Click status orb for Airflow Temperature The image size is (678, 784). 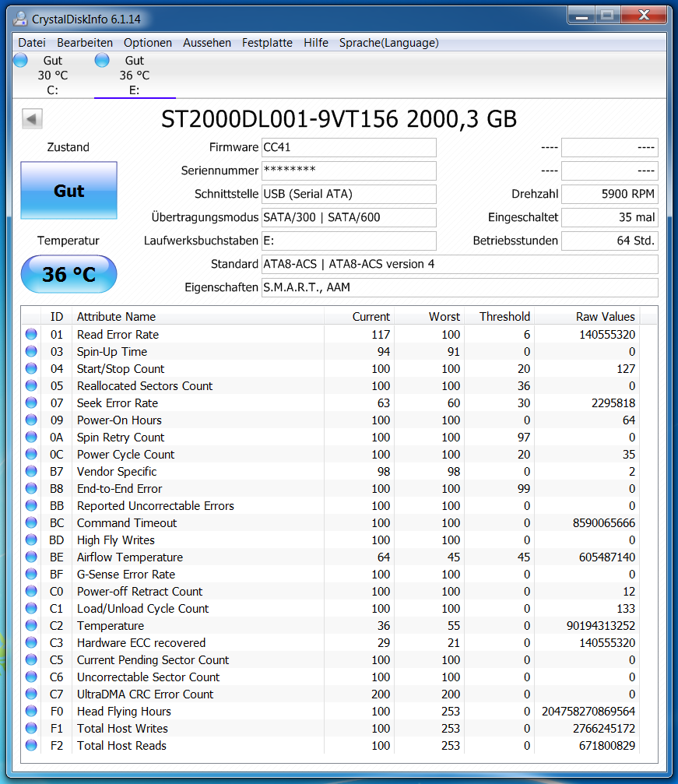pyautogui.click(x=31, y=557)
